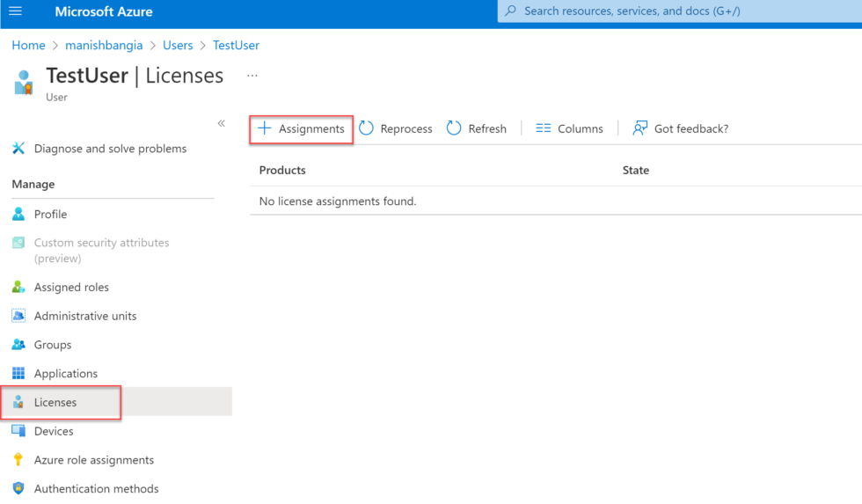Click the feedback person icon
The height and width of the screenshot is (504, 862).
(640, 128)
